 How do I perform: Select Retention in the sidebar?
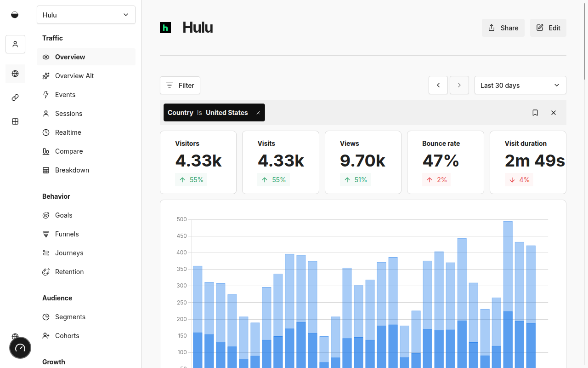click(x=69, y=272)
